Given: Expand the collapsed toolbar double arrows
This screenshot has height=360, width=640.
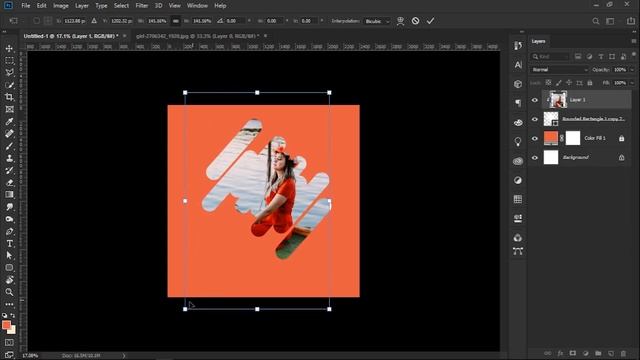Looking at the screenshot, I should click(x=4, y=32).
